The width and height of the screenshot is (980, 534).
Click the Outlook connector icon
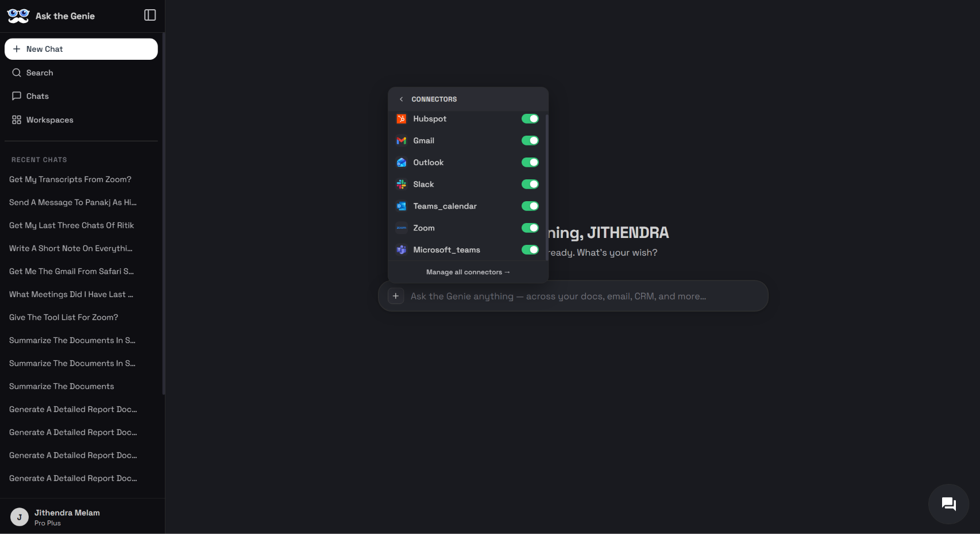coord(402,162)
